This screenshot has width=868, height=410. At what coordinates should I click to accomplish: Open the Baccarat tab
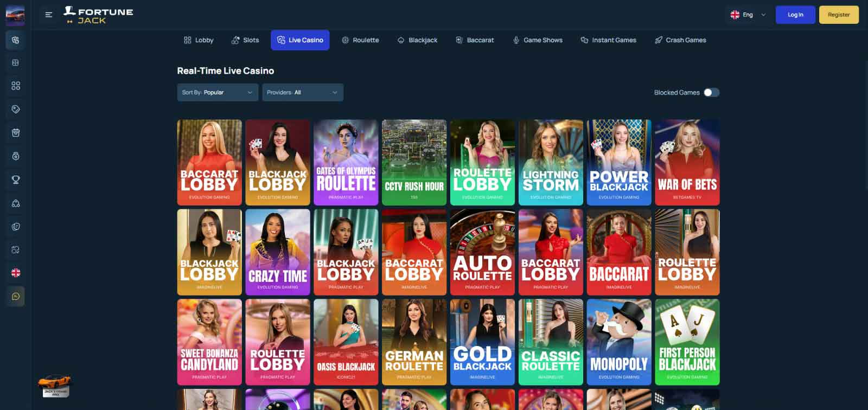click(x=475, y=40)
